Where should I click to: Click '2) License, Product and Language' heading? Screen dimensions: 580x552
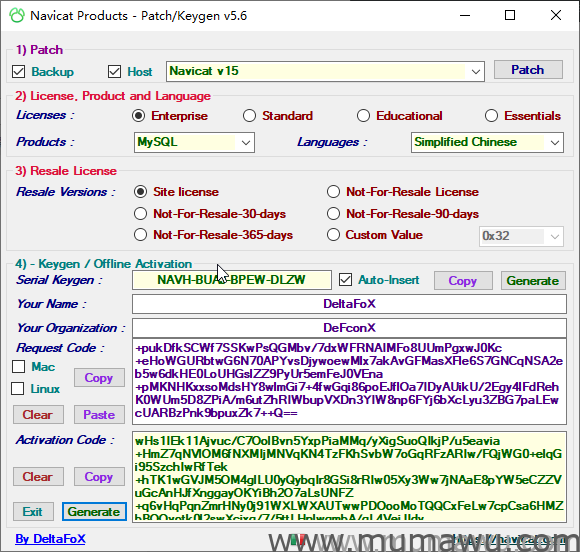(113, 96)
